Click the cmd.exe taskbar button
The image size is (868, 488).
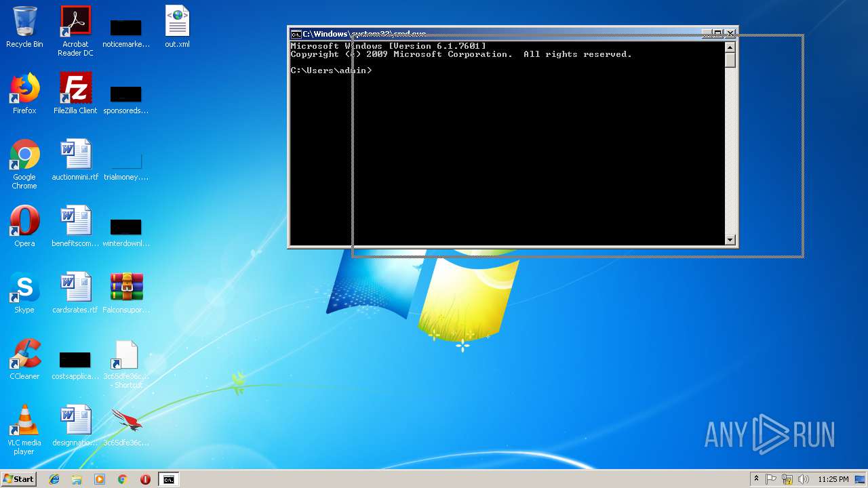coord(168,479)
